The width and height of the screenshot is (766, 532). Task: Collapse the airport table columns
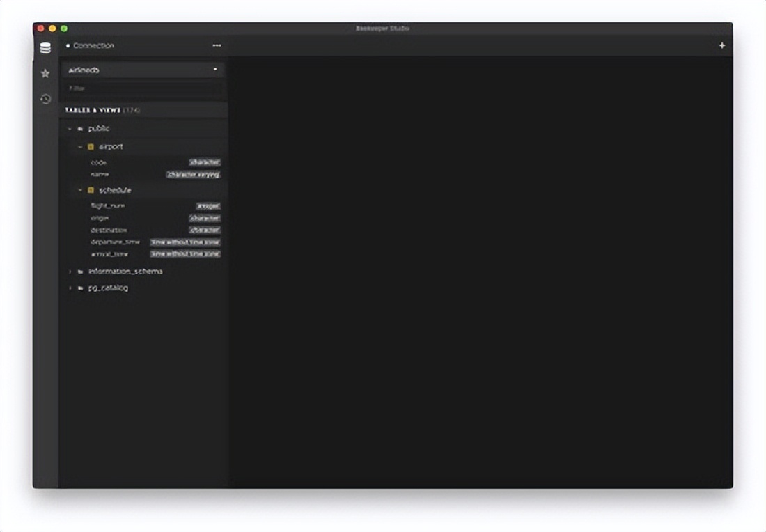80,147
